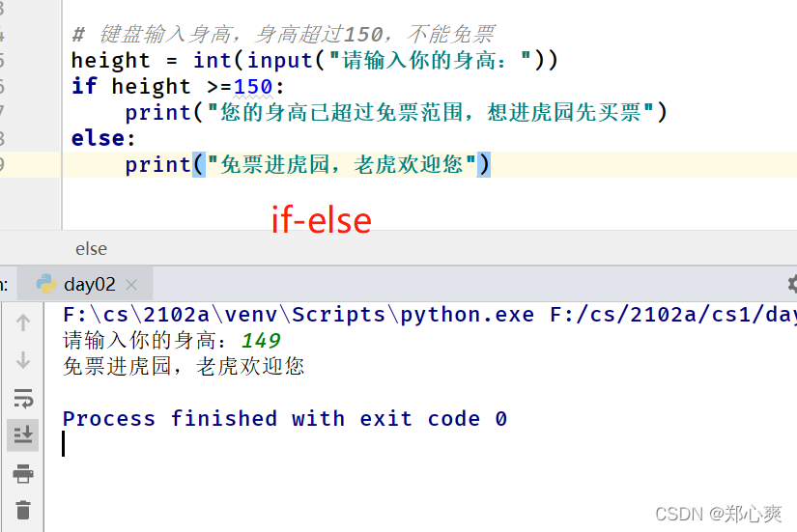Click the else breadcrumb below editor
The height and width of the screenshot is (532, 797).
pos(91,249)
